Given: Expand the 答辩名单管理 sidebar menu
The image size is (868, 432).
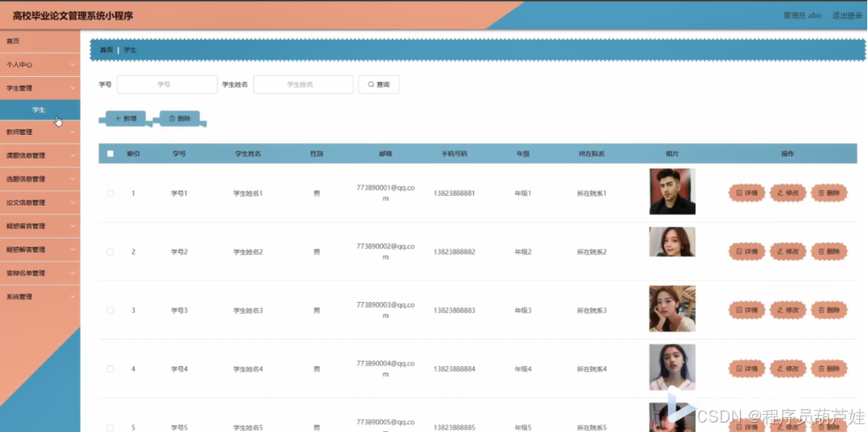Looking at the screenshot, I should [40, 274].
